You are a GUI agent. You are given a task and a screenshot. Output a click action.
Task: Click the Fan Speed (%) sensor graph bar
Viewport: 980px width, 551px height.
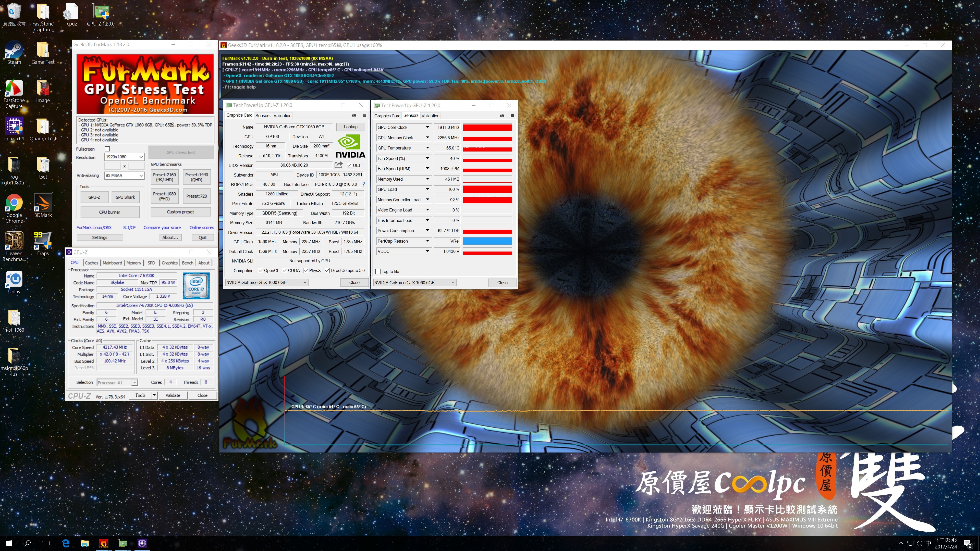pos(487,158)
